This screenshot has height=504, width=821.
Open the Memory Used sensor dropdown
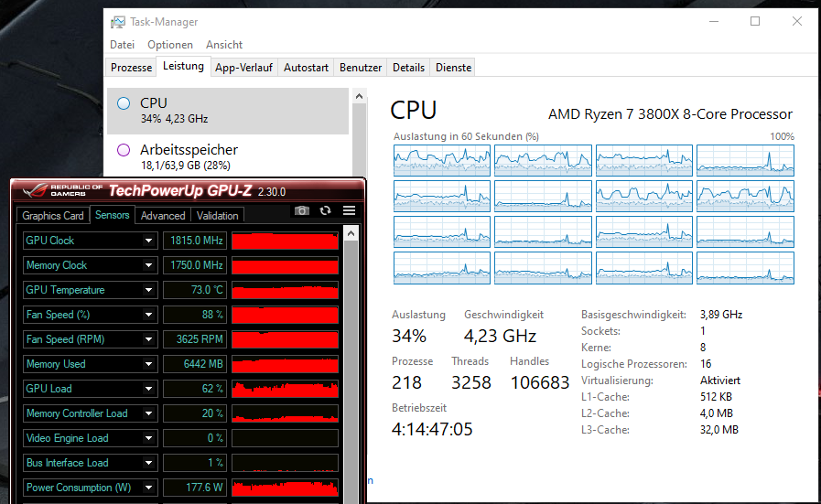point(148,364)
